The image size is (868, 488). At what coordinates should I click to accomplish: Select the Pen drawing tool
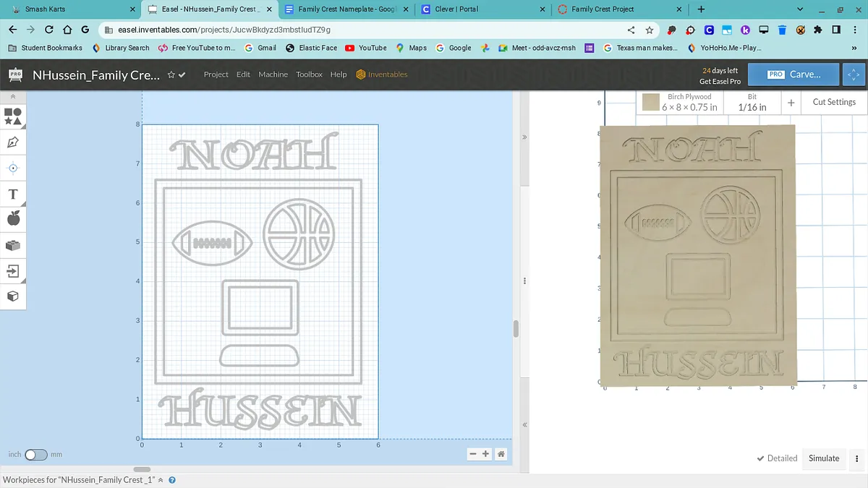[13, 142]
